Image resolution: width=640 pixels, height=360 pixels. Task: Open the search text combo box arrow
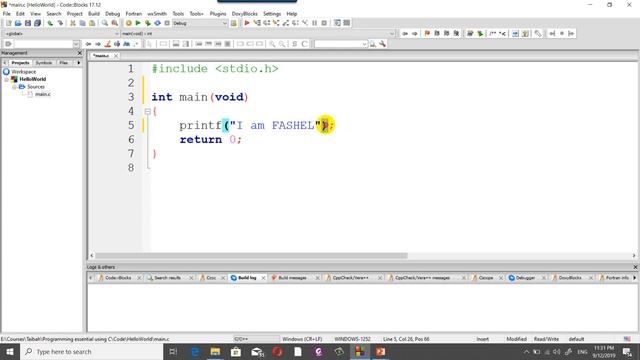(x=76, y=44)
